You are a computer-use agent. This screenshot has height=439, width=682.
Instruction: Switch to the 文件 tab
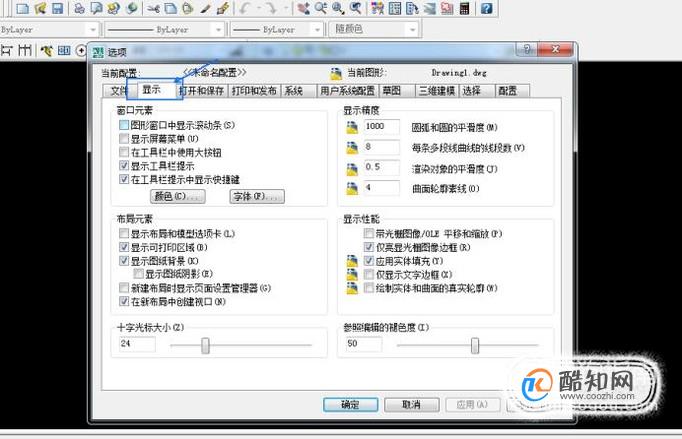click(x=116, y=91)
